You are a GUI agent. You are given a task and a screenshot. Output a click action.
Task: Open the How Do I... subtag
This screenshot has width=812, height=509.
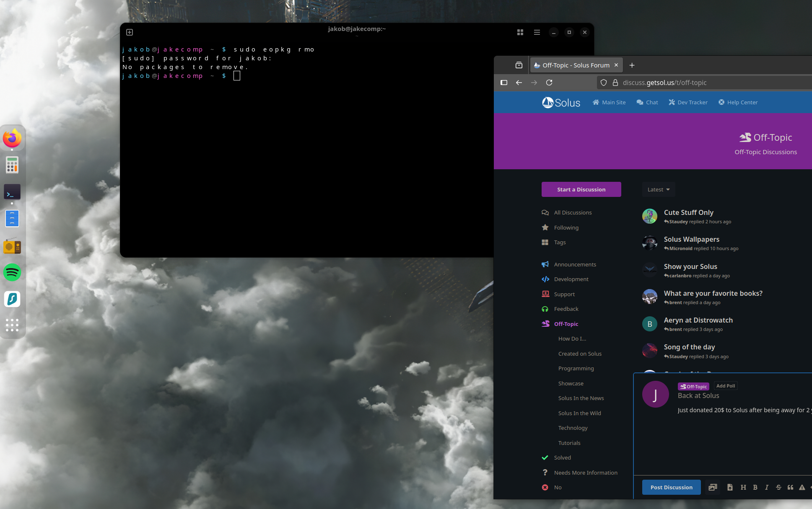572,338
